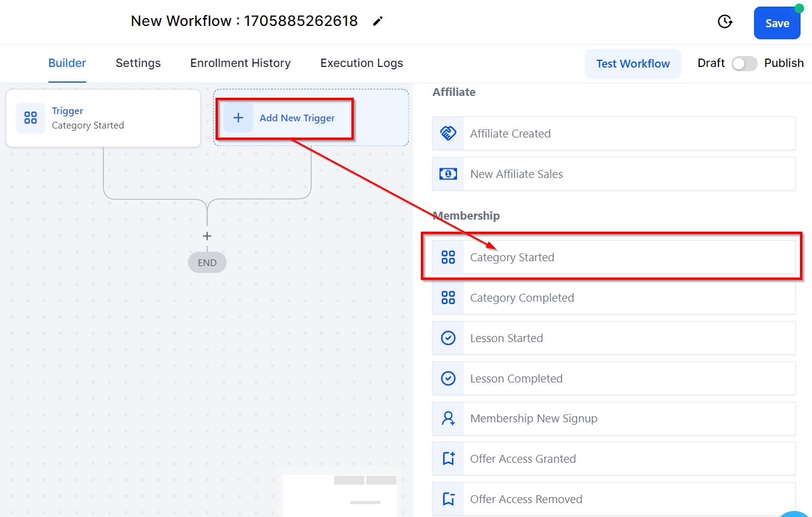
Task: Switch to the Settings tab
Action: (x=138, y=63)
